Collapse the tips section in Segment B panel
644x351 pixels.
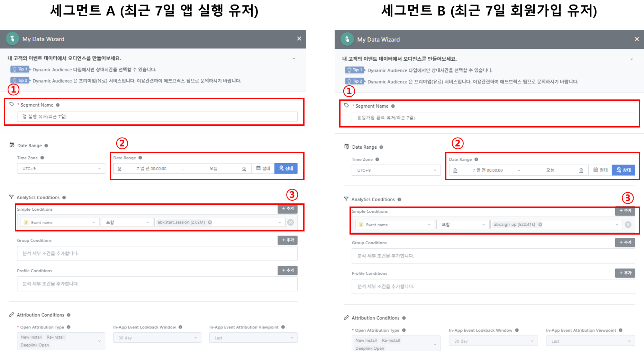click(632, 59)
